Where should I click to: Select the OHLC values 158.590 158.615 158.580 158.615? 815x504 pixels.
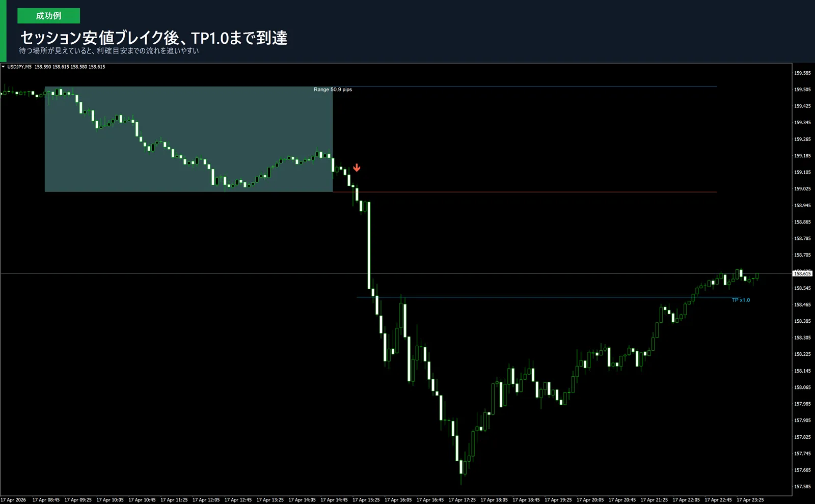[x=70, y=67]
